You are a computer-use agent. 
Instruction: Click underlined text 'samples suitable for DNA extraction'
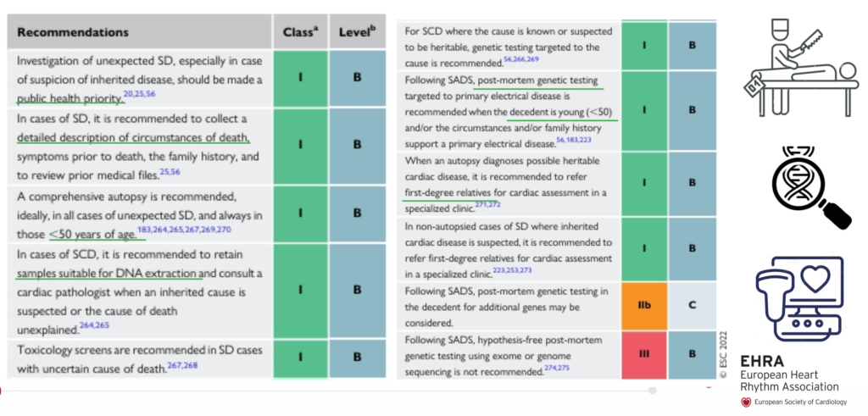click(106, 274)
